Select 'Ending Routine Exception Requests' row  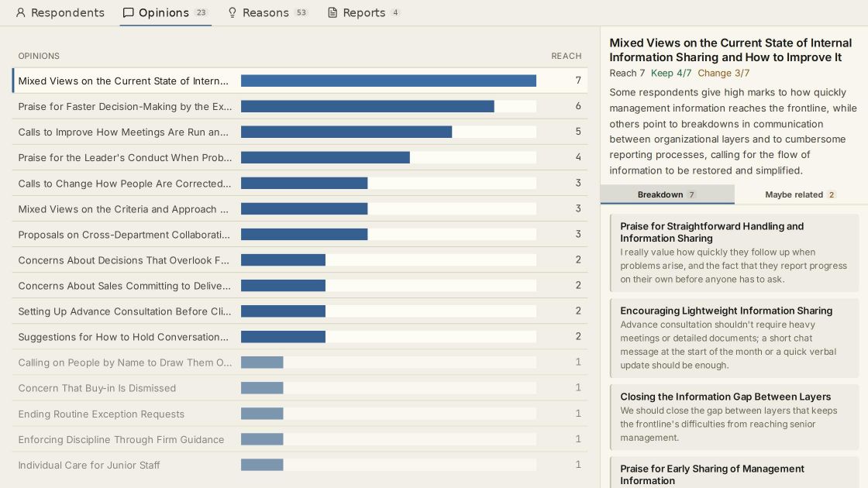point(299,414)
